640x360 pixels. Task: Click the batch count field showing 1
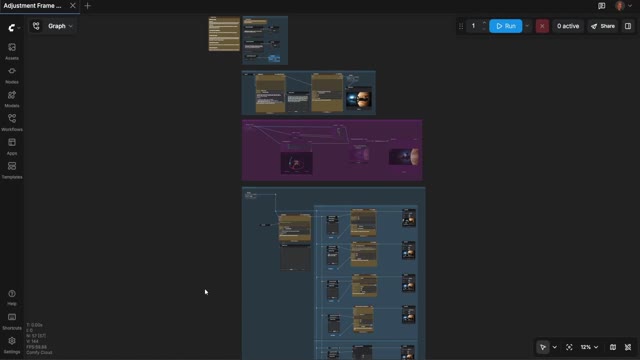[473, 26]
